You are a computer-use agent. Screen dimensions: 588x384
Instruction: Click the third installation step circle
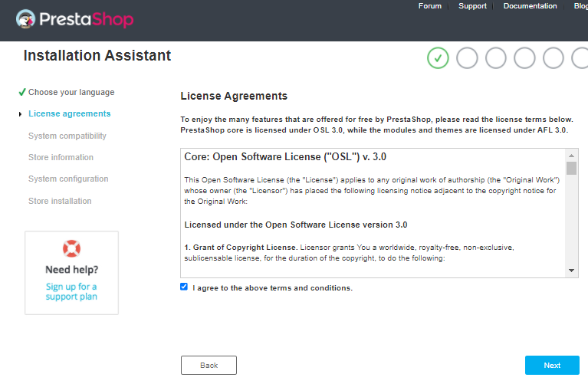pyautogui.click(x=496, y=58)
